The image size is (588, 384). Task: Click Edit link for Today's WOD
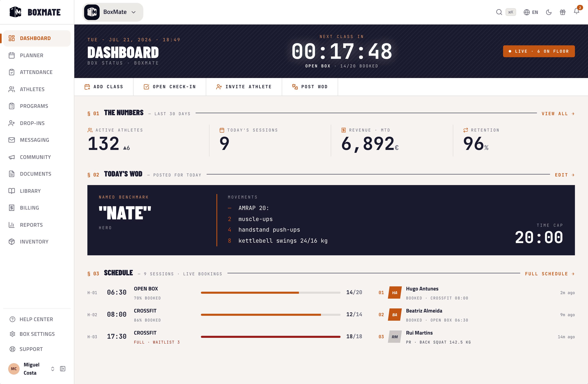click(x=565, y=175)
